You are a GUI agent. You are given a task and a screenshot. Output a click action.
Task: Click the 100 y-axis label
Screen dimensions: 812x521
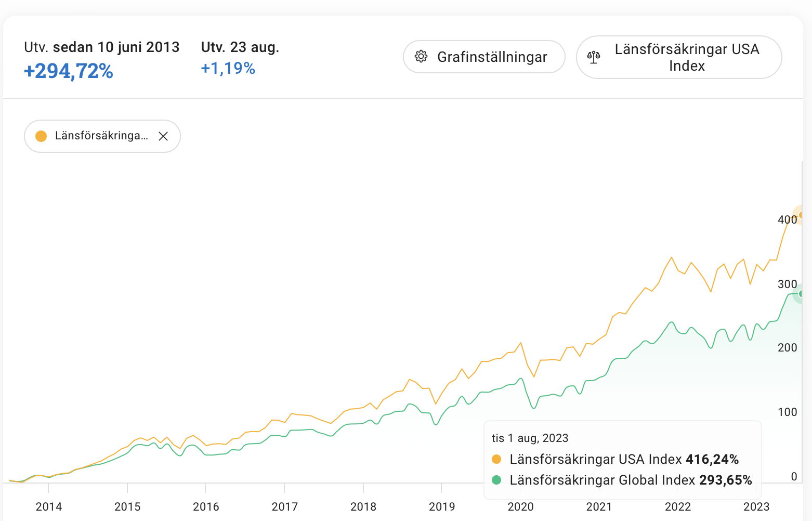click(x=787, y=412)
